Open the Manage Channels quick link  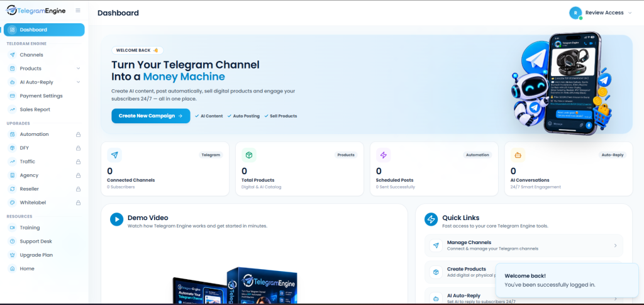(524, 245)
